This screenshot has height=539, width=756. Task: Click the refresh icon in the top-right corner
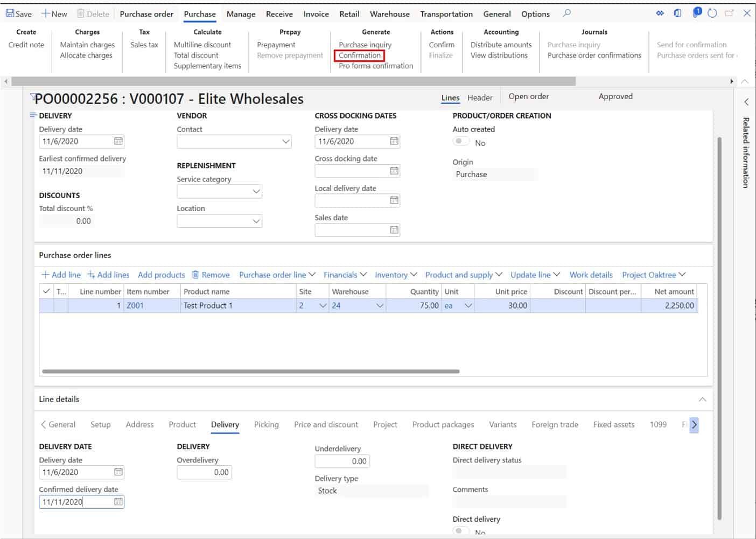coord(712,12)
